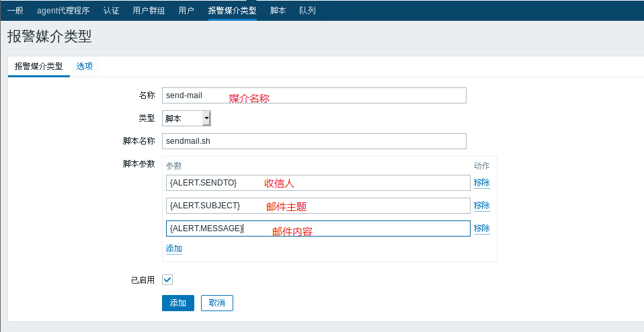
Task: Remove the {ALERT.MESSAGE} parameter row
Action: [x=481, y=229]
